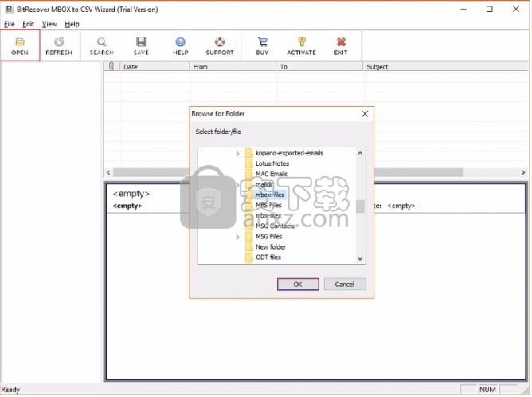532x397 pixels.
Task: Click the NUM status bar indicator
Action: (488, 390)
